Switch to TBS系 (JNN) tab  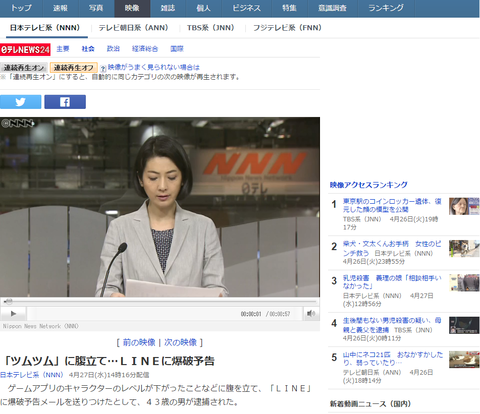(x=211, y=28)
